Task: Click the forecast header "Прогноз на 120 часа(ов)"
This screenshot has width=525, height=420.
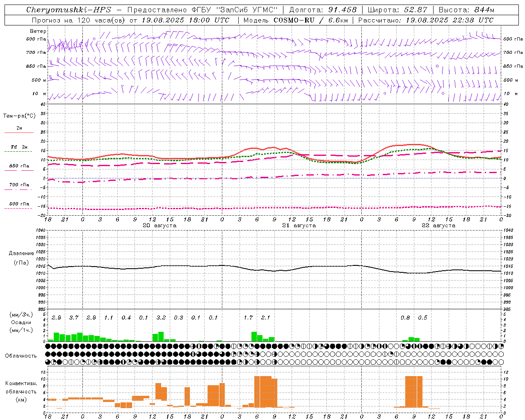Action: pos(79,20)
